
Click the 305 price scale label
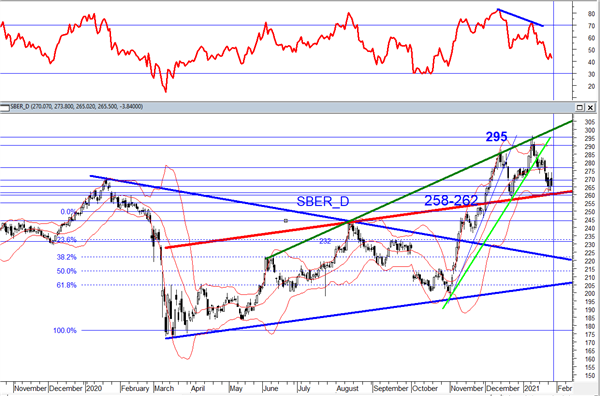point(589,122)
